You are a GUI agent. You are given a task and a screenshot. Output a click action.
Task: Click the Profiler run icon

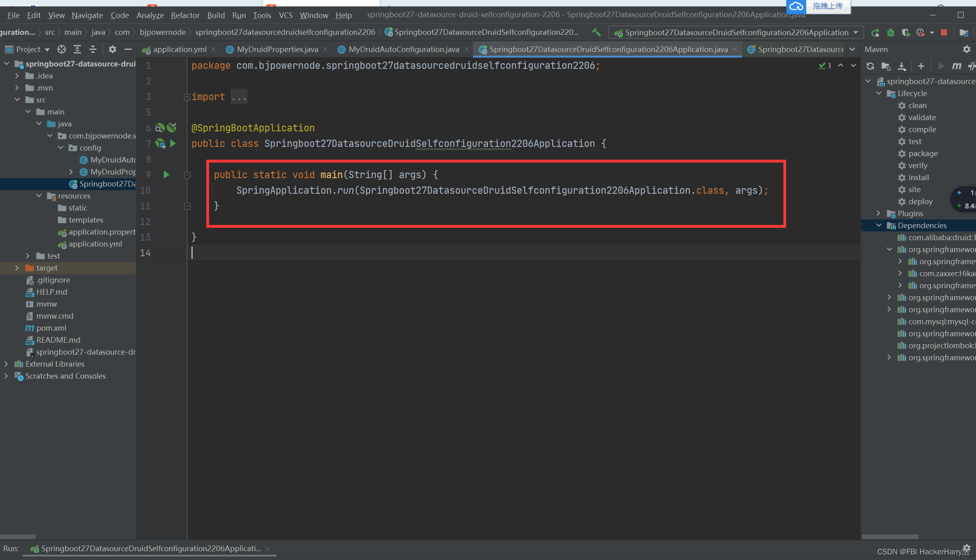click(920, 32)
